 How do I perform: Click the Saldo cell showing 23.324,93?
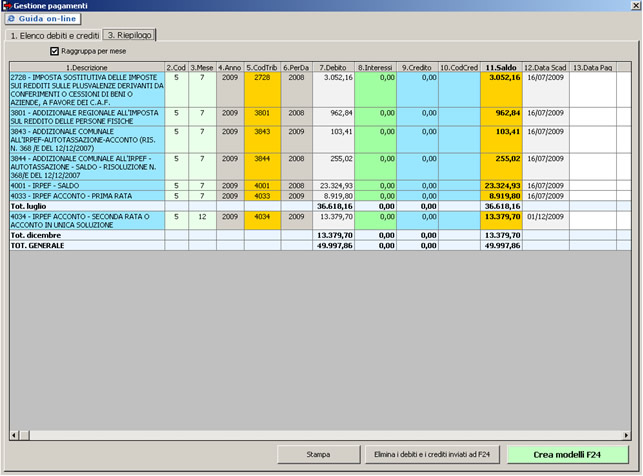point(500,186)
